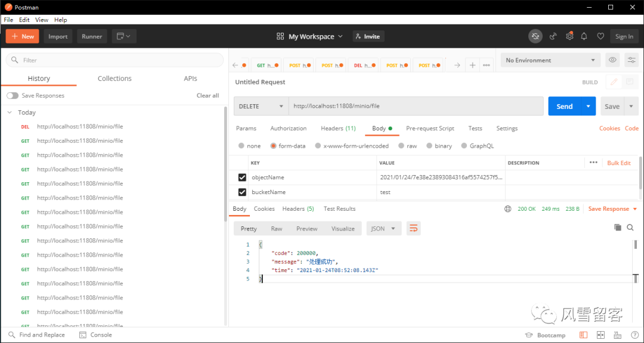Screen dimensions: 644x343
Task: Click the request URL field
Action: tap(416, 106)
